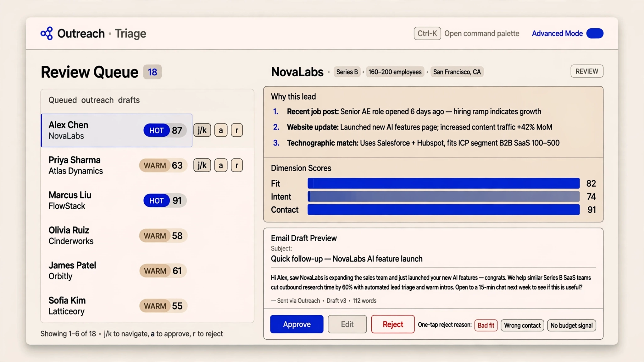
Task: Click the 'a' approve key for Alex Chen
Action: coord(221,130)
